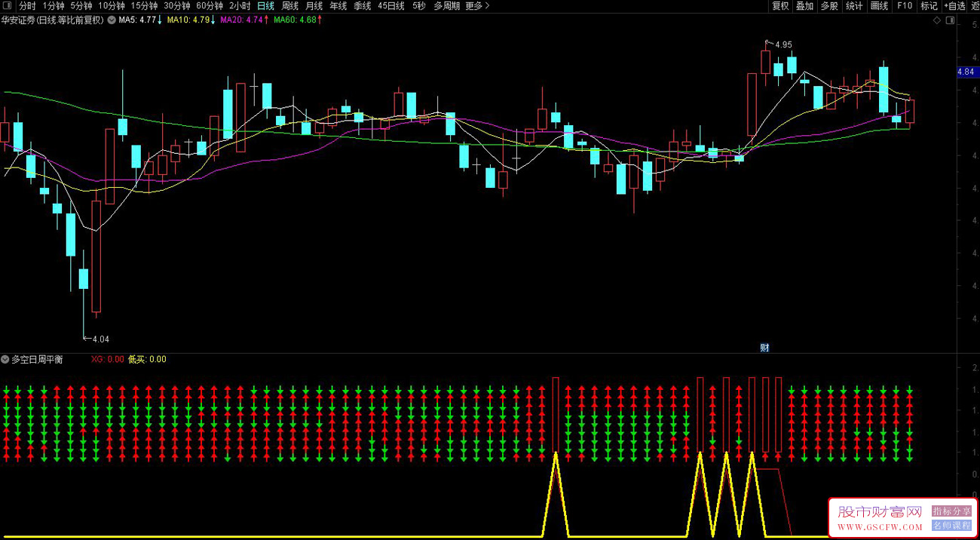
Task: Select the 日线 daily chart tab
Action: [265, 6]
